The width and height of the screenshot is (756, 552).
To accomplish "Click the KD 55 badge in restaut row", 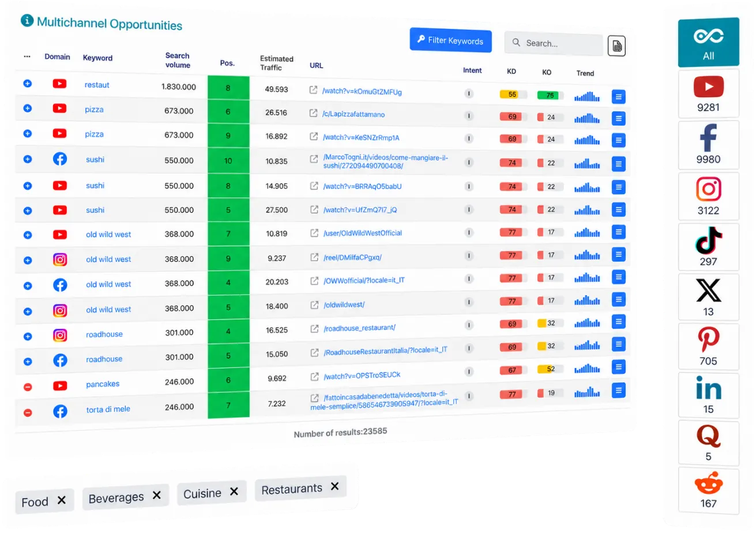I will [512, 95].
